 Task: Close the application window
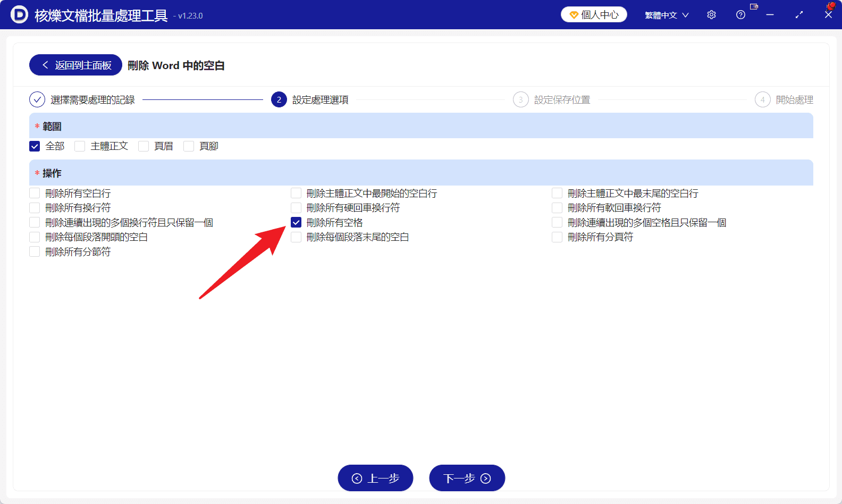click(x=828, y=15)
